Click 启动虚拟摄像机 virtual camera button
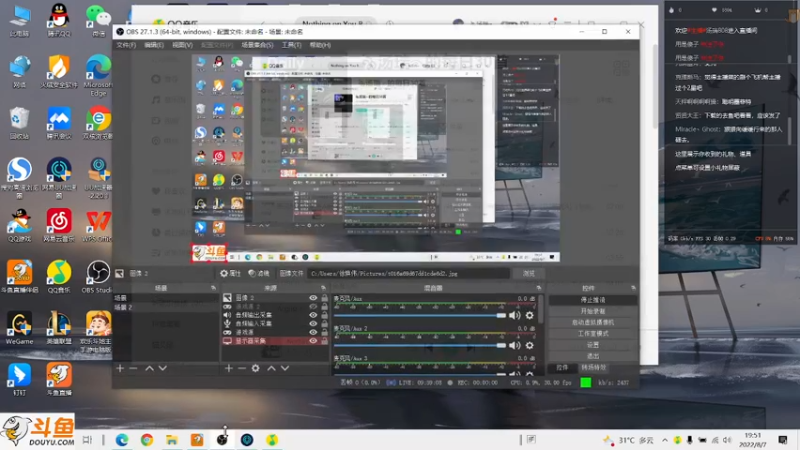The height and width of the screenshot is (450, 800). click(x=592, y=322)
